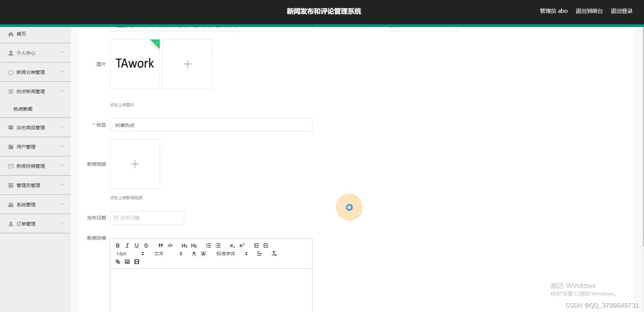Click 退出登录 to log out

point(621,11)
